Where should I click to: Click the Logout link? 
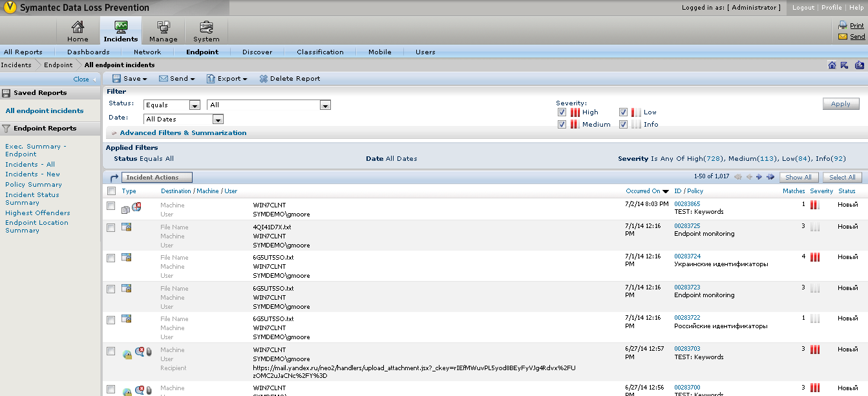(x=803, y=8)
